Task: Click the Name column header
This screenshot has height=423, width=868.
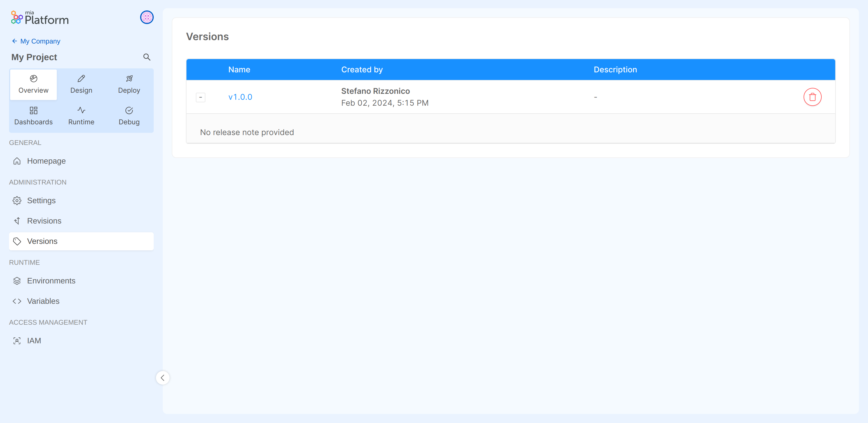Action: [239, 70]
